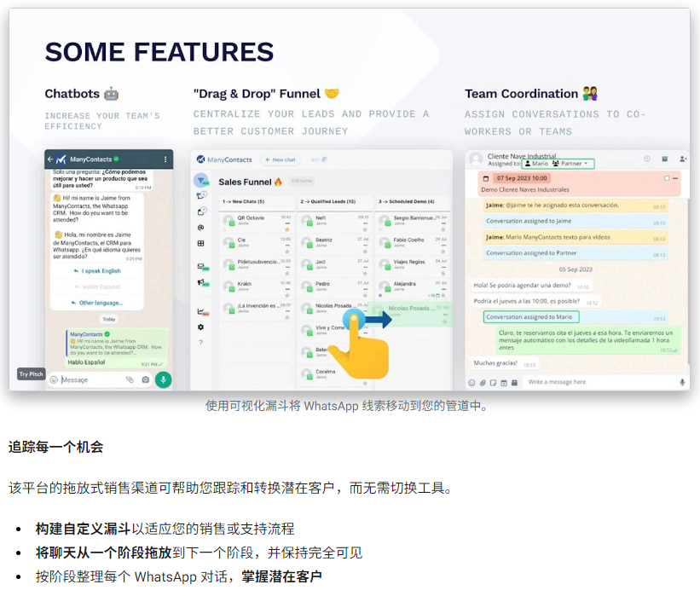
Task: Tap the green microphone button in WhatsApp chat
Action: click(x=162, y=379)
